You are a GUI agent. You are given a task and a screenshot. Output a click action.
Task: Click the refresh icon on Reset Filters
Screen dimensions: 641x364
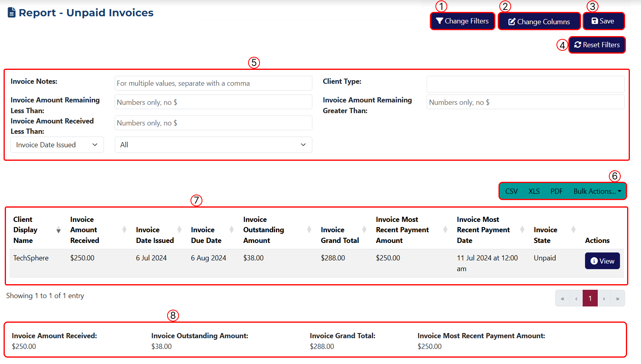pyautogui.click(x=578, y=44)
